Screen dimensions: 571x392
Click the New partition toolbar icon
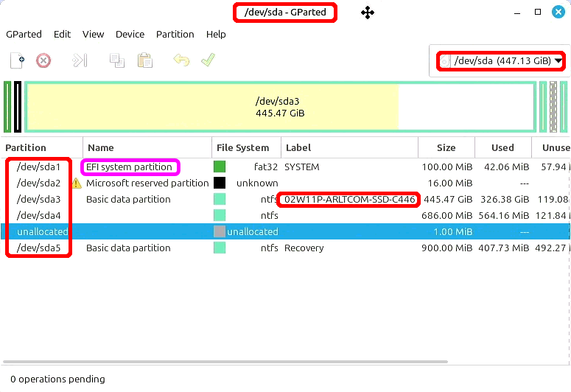click(x=17, y=60)
